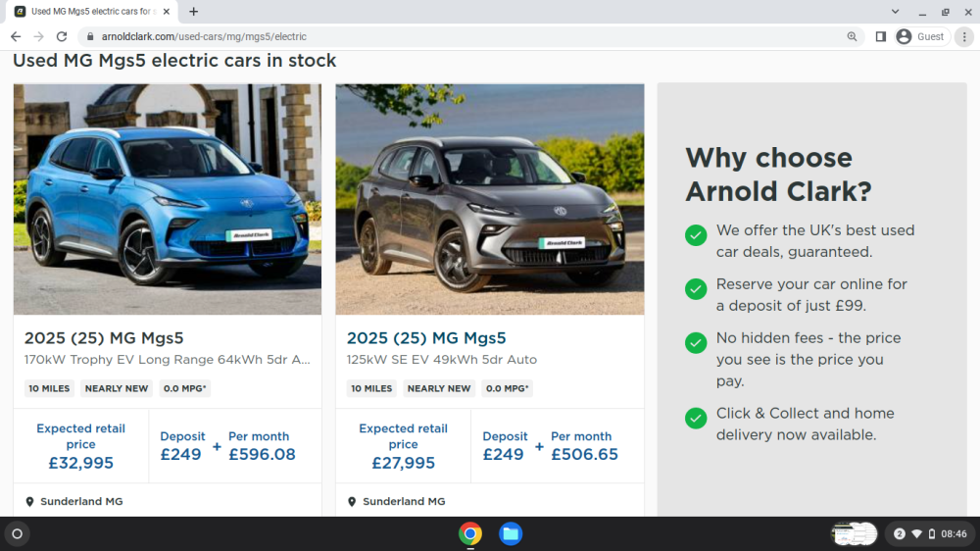
Task: Click 10 MILES tag on SE EV listing
Action: coord(371,388)
